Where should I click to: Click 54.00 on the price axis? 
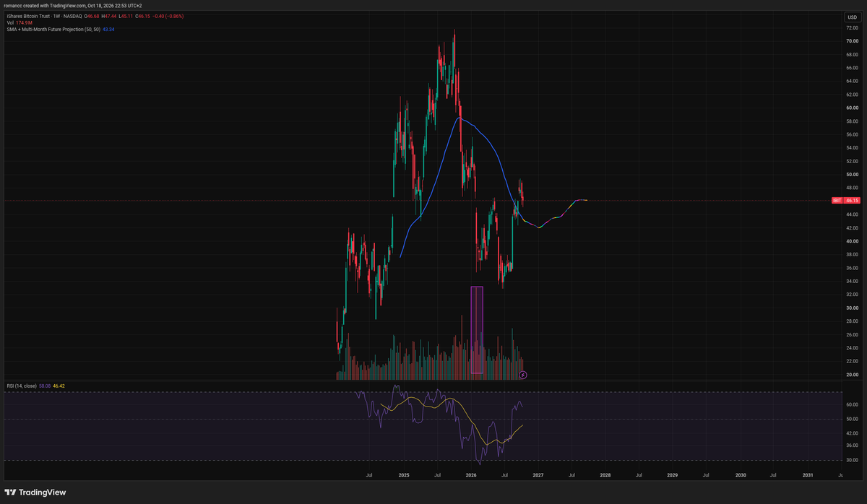852,148
